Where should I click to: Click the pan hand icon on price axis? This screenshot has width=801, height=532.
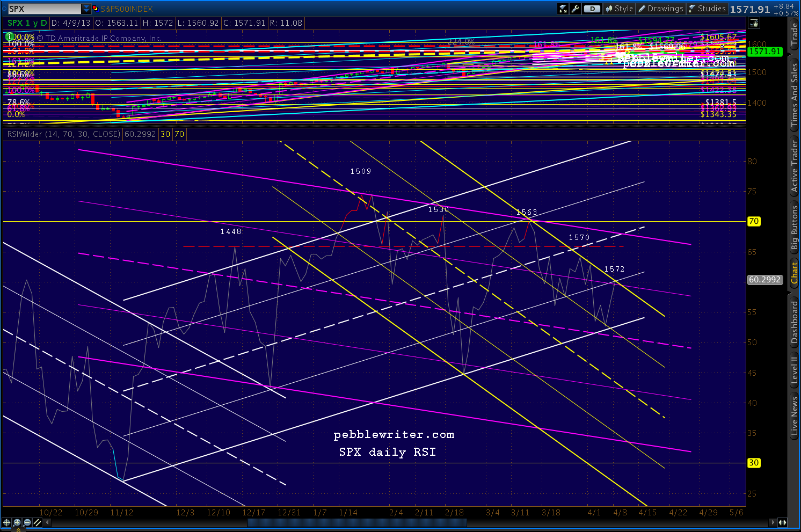coord(754,23)
